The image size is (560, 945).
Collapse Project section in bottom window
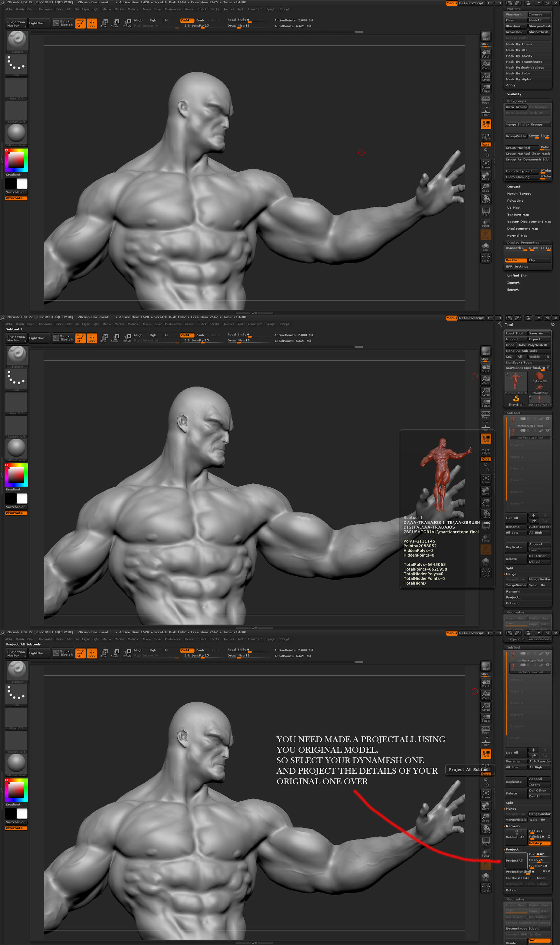(x=512, y=850)
